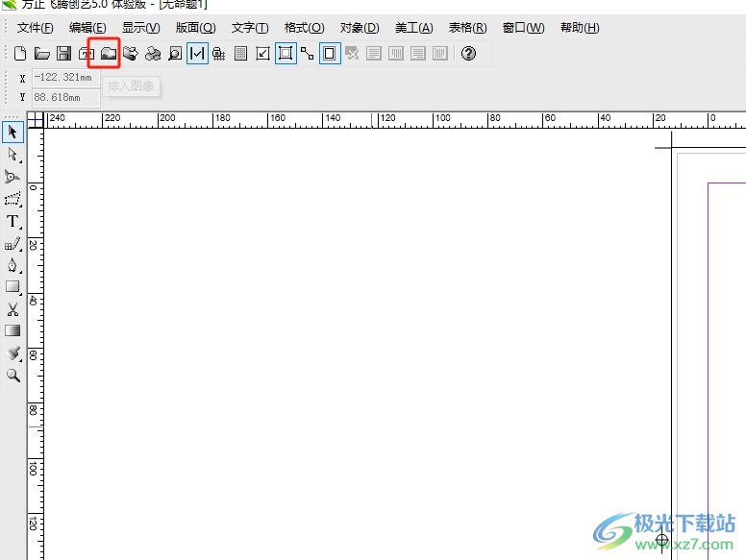Save the document with the floppy disk icon
746x560 pixels.
pyautogui.click(x=63, y=54)
